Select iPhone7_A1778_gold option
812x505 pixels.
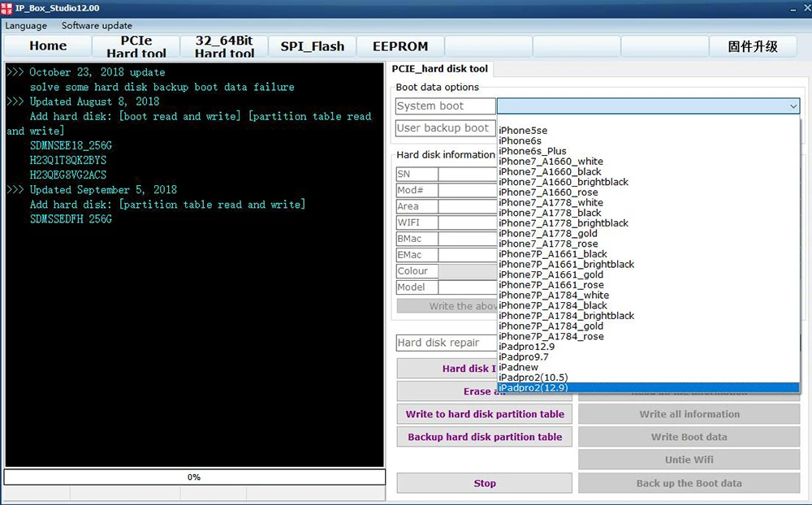648,234
